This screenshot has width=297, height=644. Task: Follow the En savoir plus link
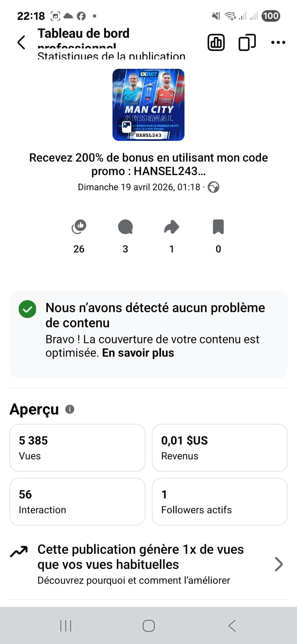(x=138, y=353)
